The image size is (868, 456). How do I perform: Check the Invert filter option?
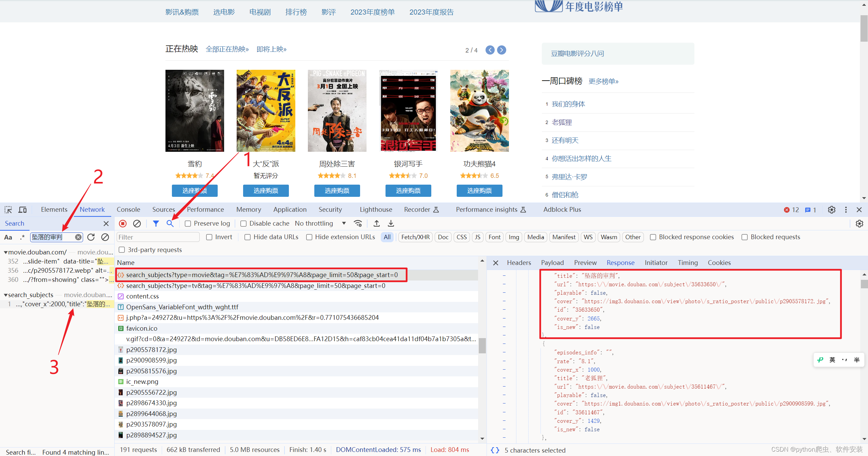point(209,237)
